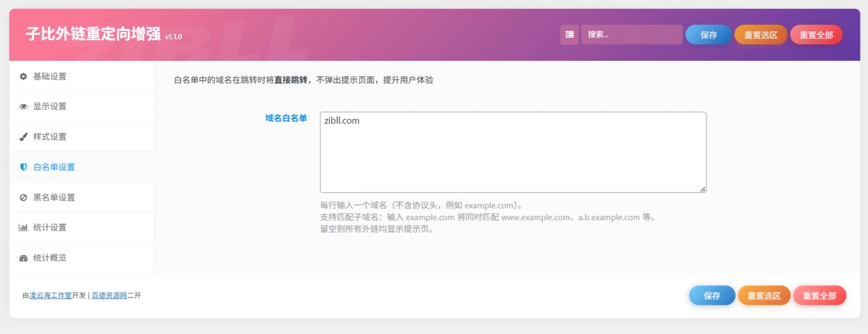Show the 统计概览 tab
The width and height of the screenshot is (868, 334).
coord(81,258)
